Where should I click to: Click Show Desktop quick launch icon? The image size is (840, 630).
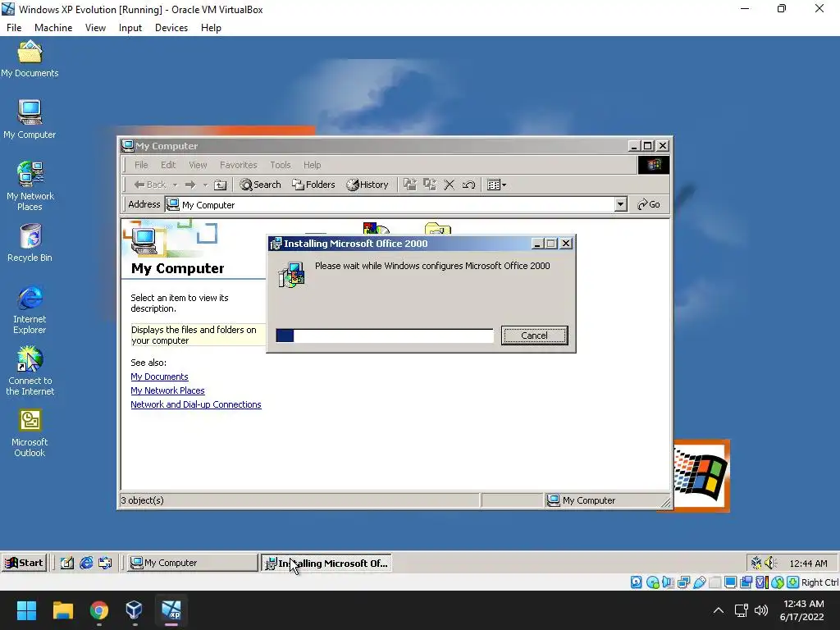(67, 563)
